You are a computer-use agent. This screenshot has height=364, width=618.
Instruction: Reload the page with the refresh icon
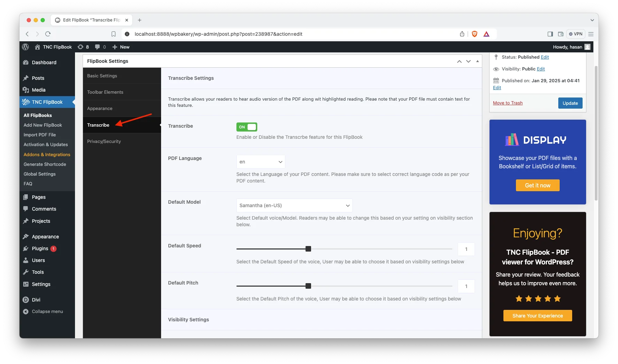point(48,34)
